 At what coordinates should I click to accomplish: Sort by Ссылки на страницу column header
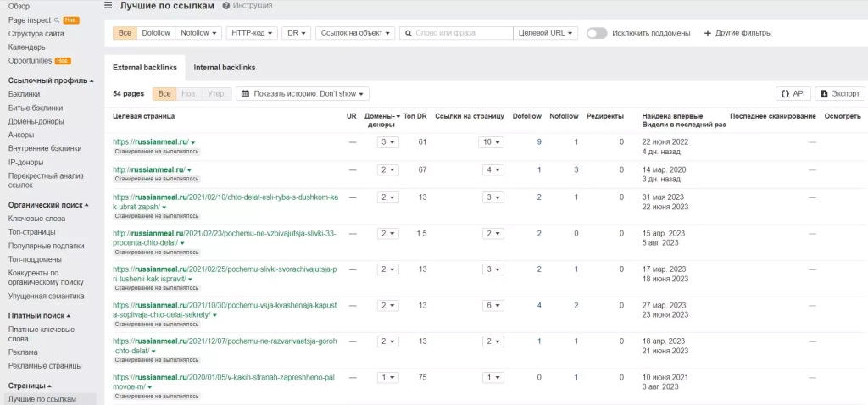(470, 116)
